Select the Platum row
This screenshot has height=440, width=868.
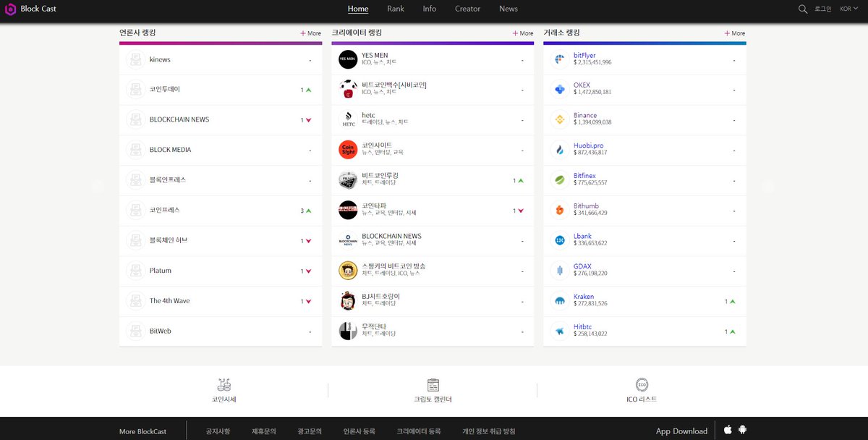point(221,271)
